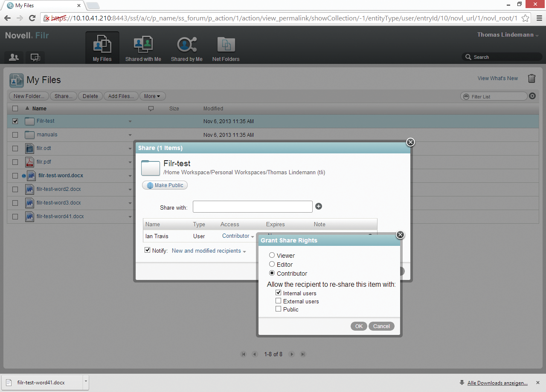Open the chat icon next to the people icon

click(x=35, y=57)
